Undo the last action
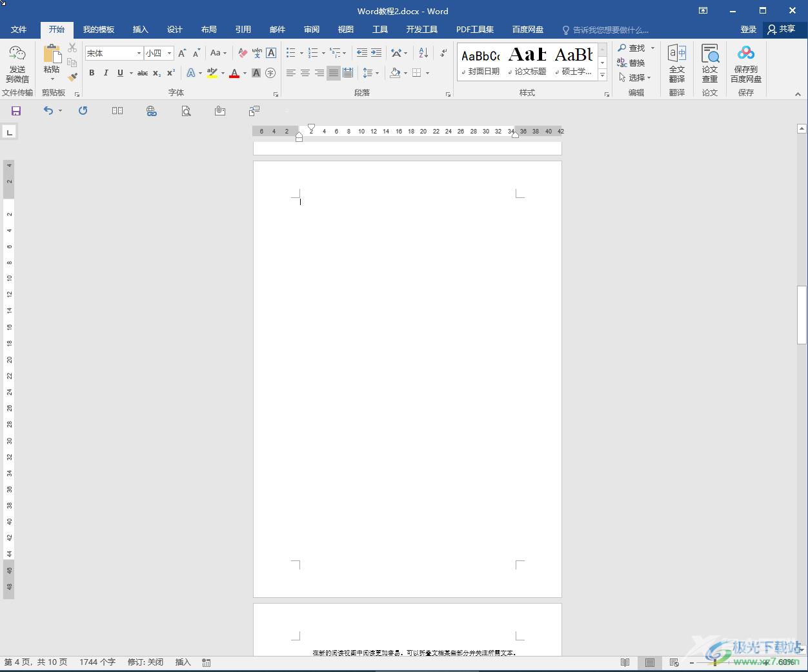 tap(48, 111)
